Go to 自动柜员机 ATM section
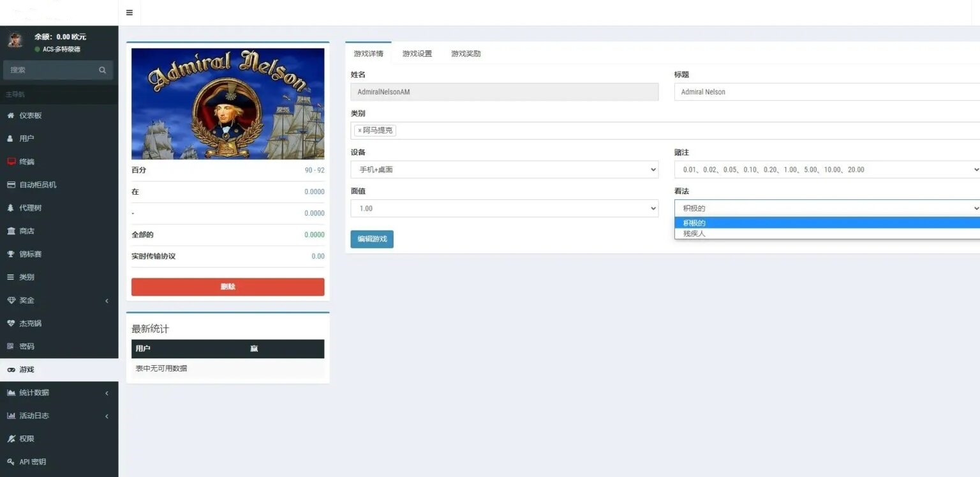 (x=37, y=185)
